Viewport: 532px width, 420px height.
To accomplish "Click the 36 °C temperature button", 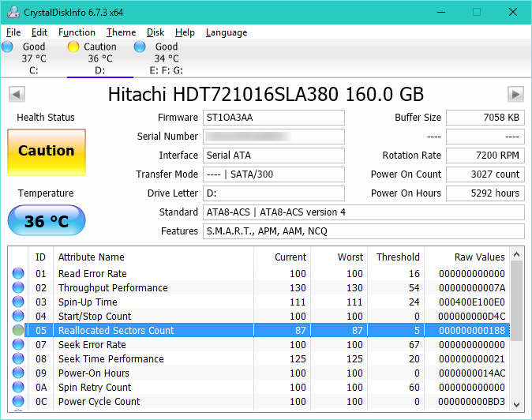I will pos(47,220).
